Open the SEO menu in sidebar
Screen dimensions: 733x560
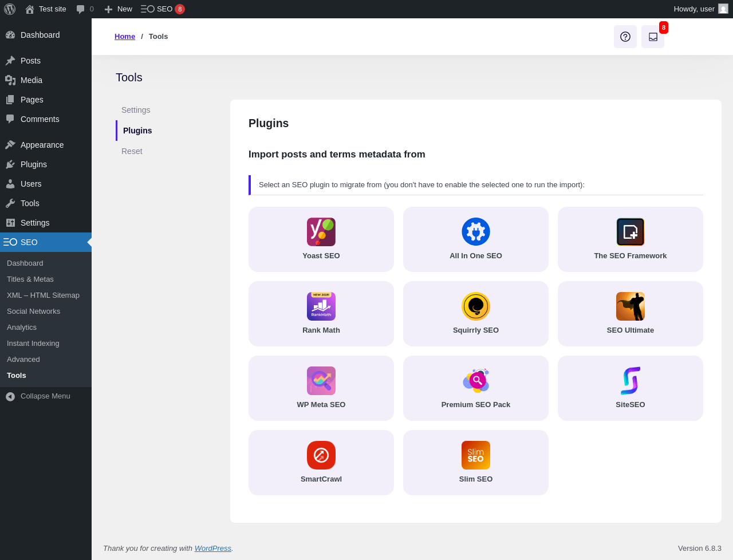coord(46,242)
